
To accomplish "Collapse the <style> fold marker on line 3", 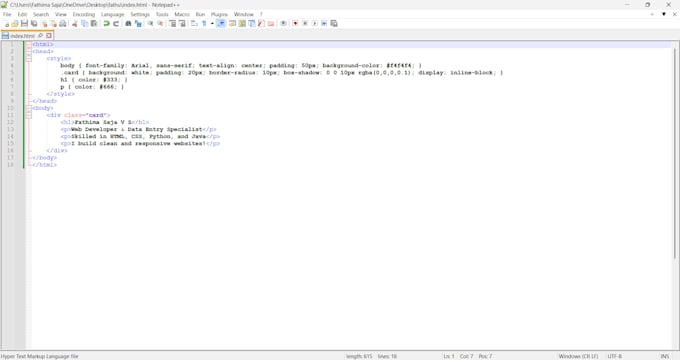I will click(29, 58).
